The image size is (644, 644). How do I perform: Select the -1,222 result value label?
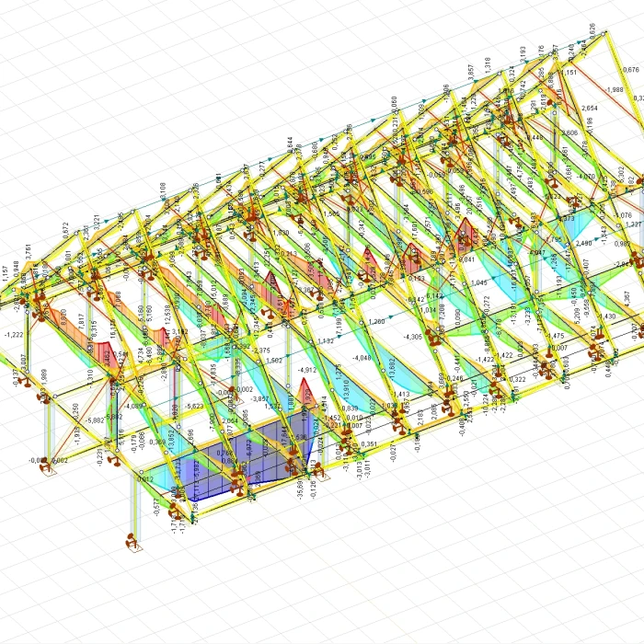(14, 335)
